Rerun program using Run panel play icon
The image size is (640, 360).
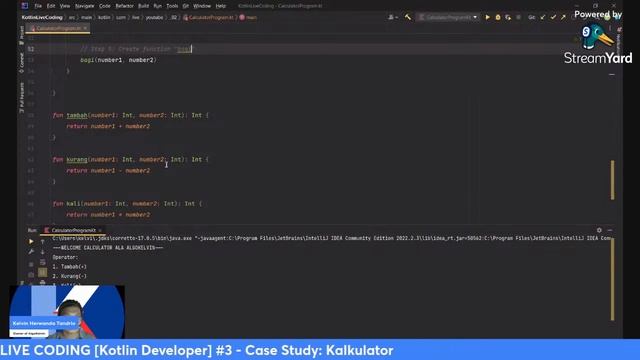coord(31,241)
